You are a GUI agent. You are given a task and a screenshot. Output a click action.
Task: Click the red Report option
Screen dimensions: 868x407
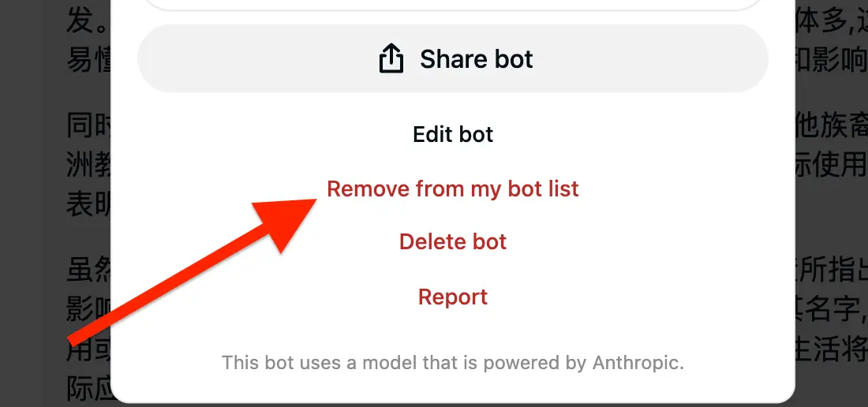pos(453,297)
